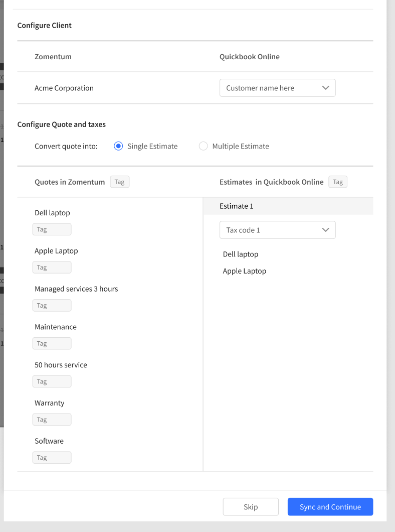Click the Acme Corporation client name
The image size is (395, 532).
click(64, 88)
